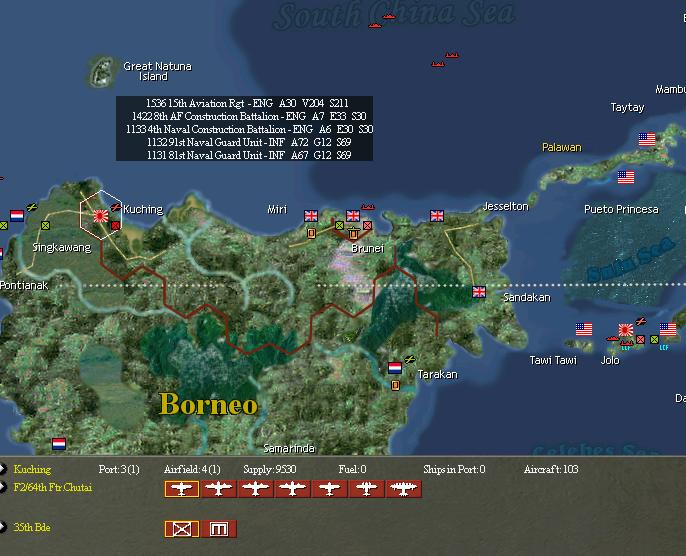Image resolution: width=686 pixels, height=556 pixels.
Task: Select the red aircraft marker above Jolo
Action: pos(641,322)
